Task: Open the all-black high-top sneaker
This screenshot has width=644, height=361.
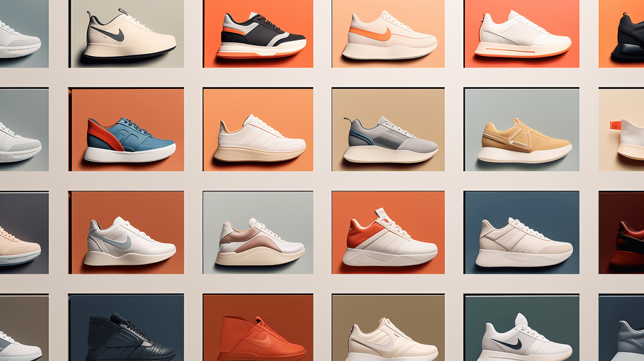Action: tap(130, 338)
